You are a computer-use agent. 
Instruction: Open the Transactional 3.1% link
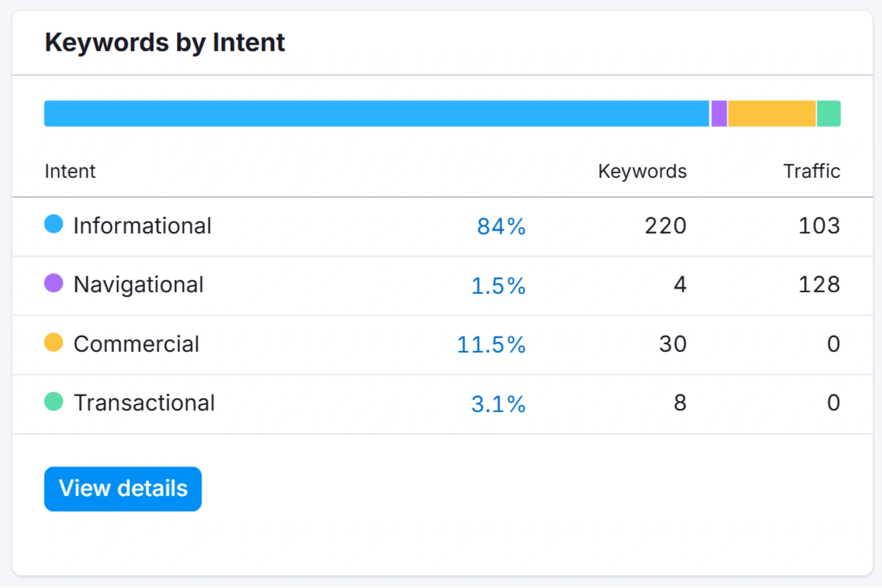tap(498, 403)
